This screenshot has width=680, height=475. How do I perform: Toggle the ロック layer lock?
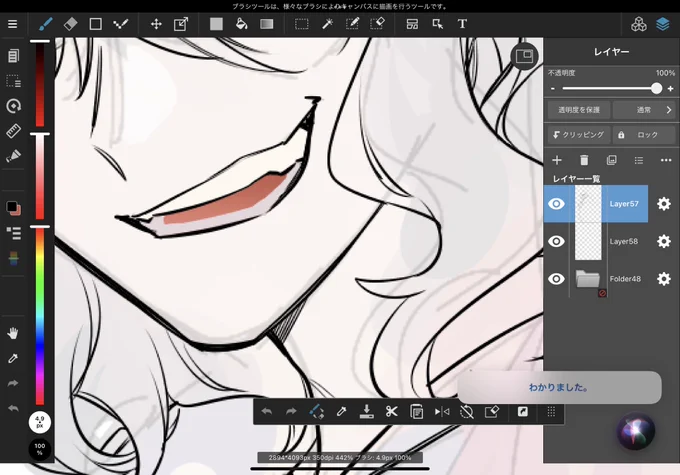coord(644,135)
